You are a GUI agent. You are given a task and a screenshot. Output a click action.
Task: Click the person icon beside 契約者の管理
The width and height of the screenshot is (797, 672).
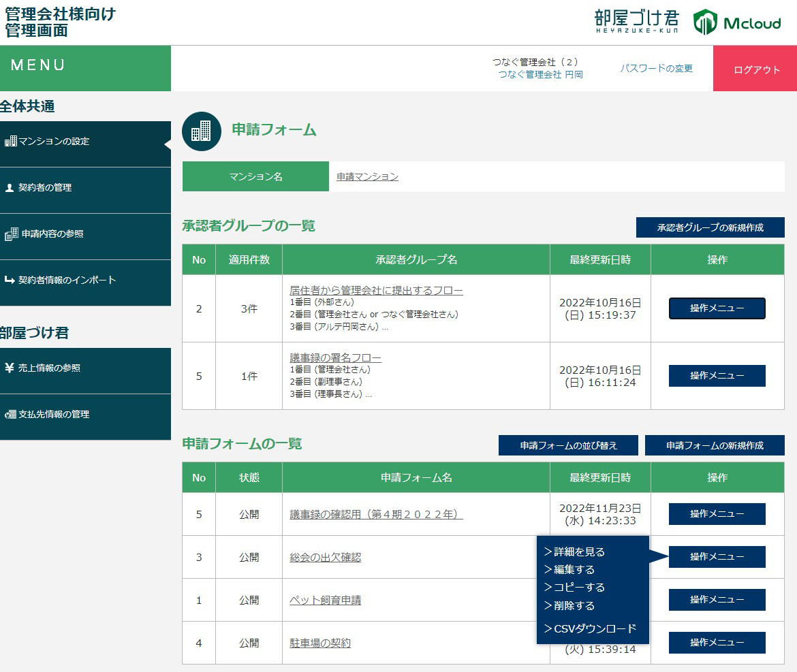click(x=10, y=188)
